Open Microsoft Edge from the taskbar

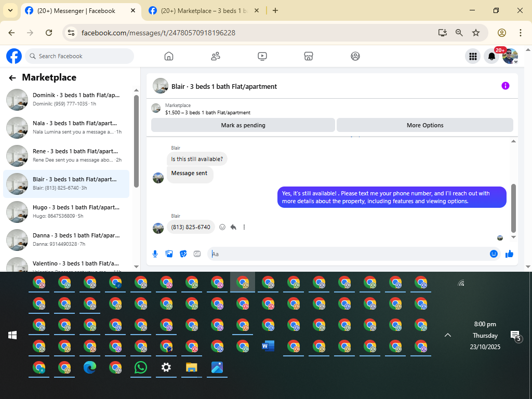pyautogui.click(x=90, y=367)
